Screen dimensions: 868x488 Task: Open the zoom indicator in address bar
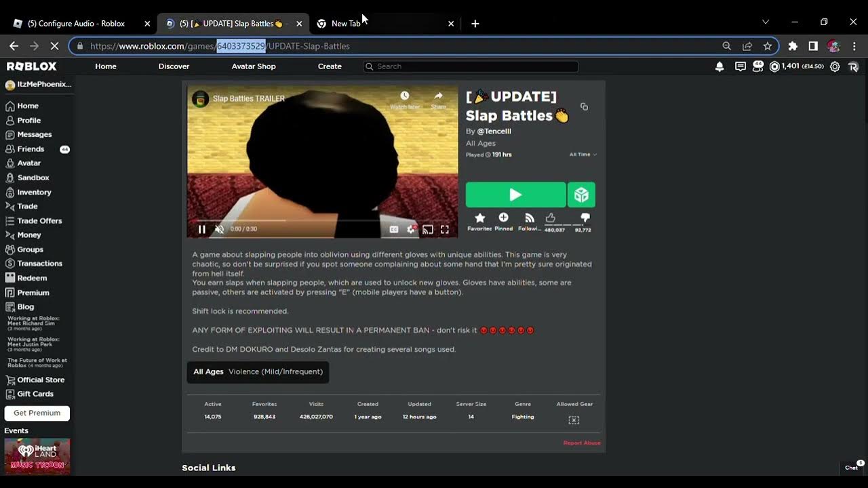tap(726, 46)
